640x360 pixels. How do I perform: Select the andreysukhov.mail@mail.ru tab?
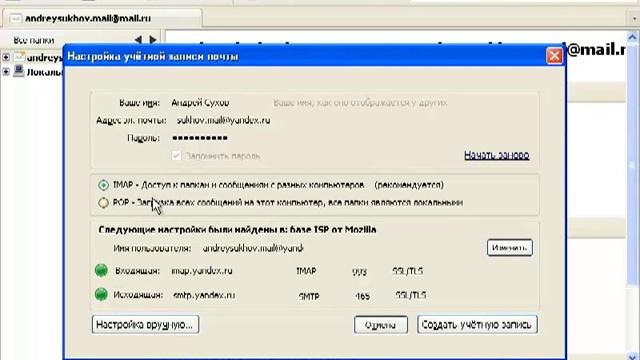(x=102, y=18)
